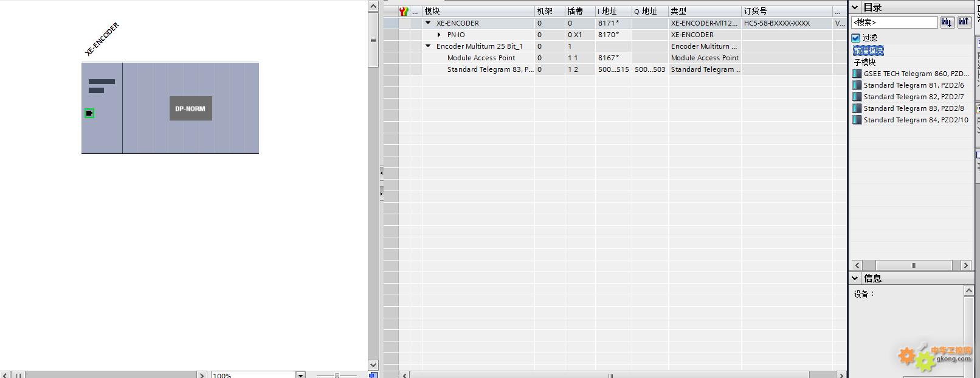Image resolution: width=980 pixels, height=378 pixels.
Task: Select the Standard Telegram 83 table row
Action: [x=614, y=69]
